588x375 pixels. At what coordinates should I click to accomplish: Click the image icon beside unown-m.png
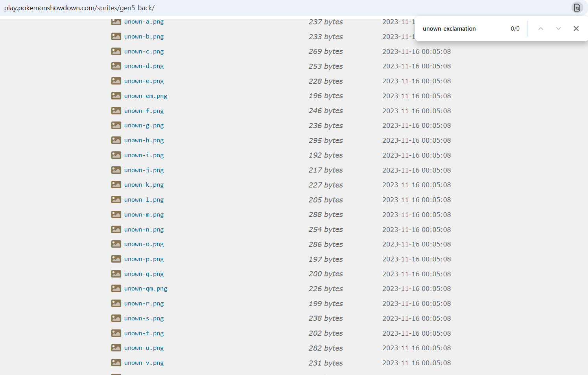116,215
